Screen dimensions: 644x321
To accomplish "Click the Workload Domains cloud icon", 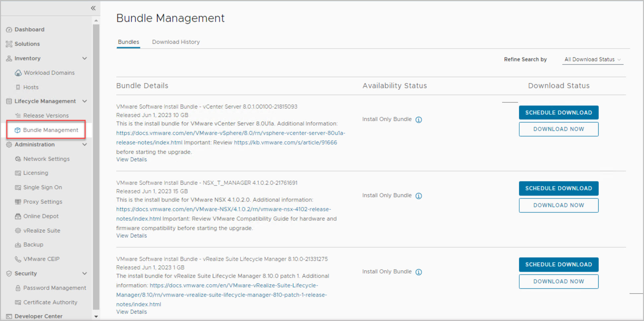I will tap(18, 73).
